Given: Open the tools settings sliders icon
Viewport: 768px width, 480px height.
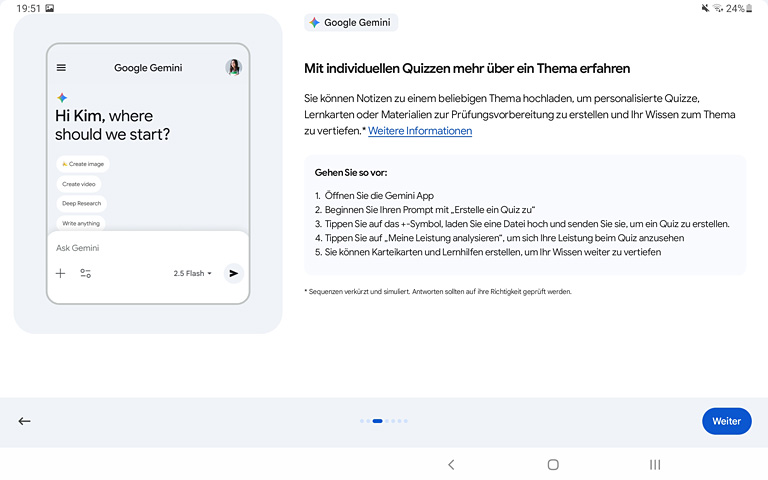Looking at the screenshot, I should click(86, 273).
